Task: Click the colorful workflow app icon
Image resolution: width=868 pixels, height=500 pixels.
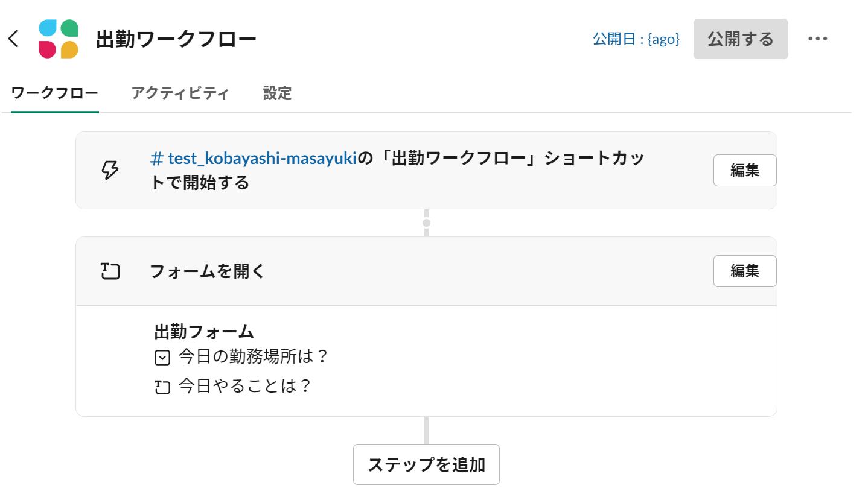Action: [x=59, y=39]
